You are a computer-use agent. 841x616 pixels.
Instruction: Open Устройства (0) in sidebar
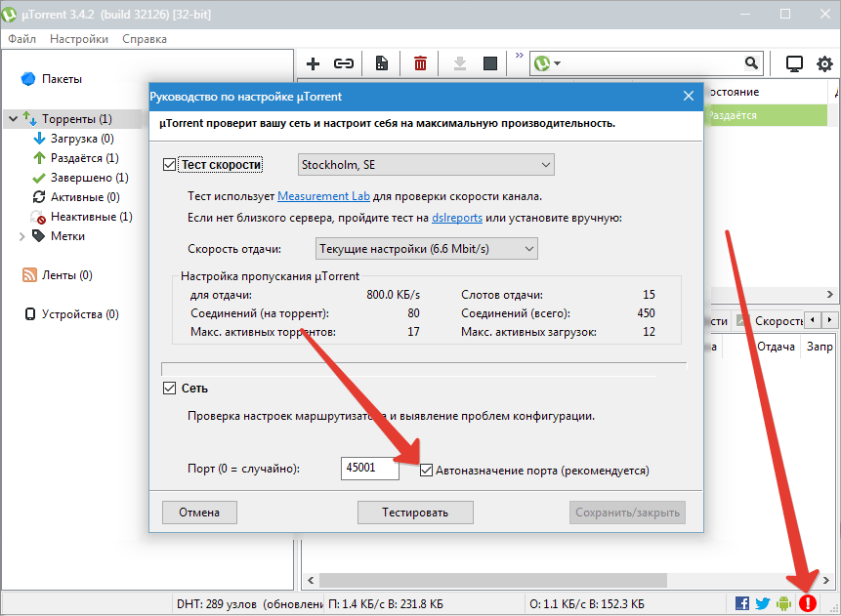coord(80,314)
